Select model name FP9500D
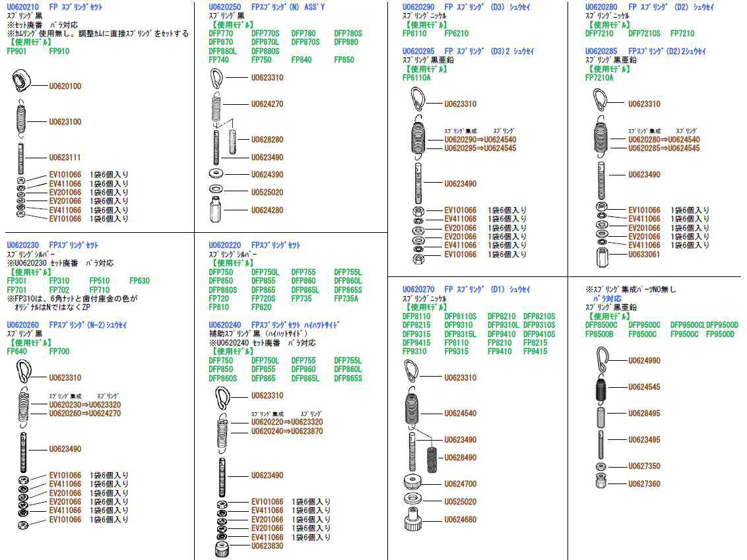Screen dimensions: 747x560 [721, 335]
